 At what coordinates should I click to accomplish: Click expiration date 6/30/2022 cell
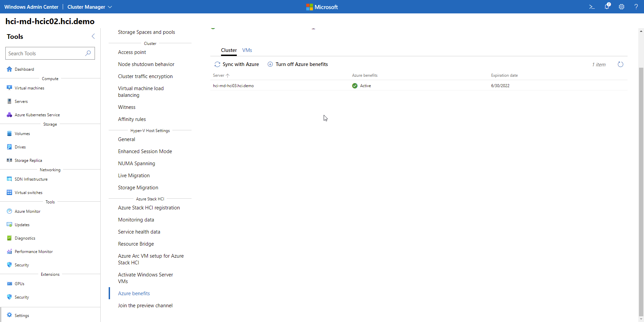coord(500,86)
